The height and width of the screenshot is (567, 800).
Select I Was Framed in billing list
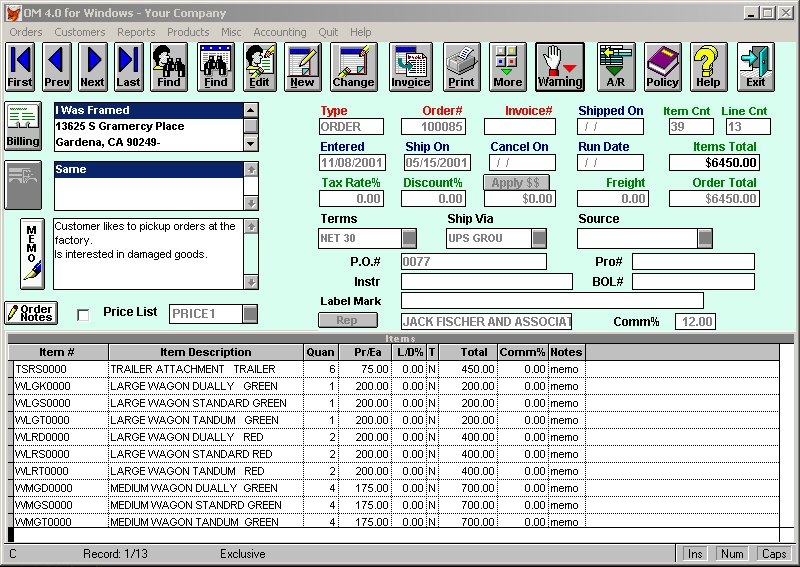tap(148, 110)
